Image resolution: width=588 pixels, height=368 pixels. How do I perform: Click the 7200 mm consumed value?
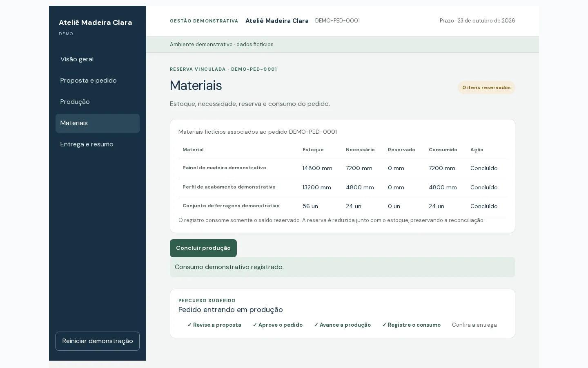pos(442,168)
